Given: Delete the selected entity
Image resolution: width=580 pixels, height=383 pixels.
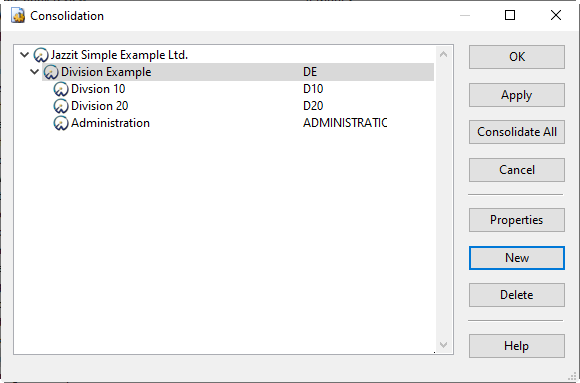Looking at the screenshot, I should pyautogui.click(x=517, y=295).
